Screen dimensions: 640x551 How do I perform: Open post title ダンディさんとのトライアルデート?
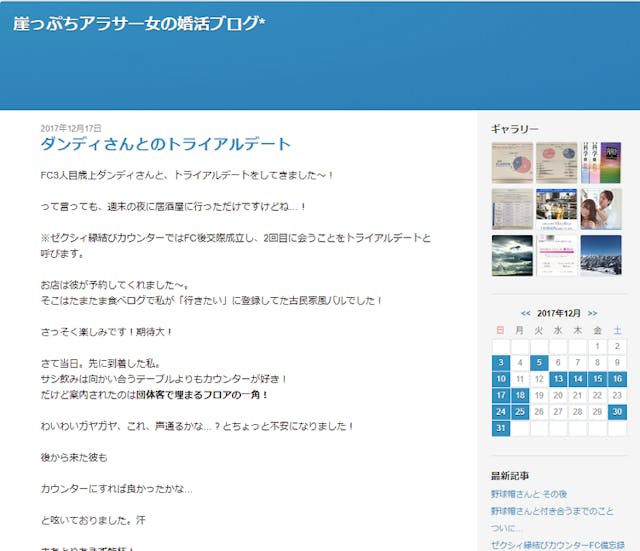pyautogui.click(x=165, y=144)
